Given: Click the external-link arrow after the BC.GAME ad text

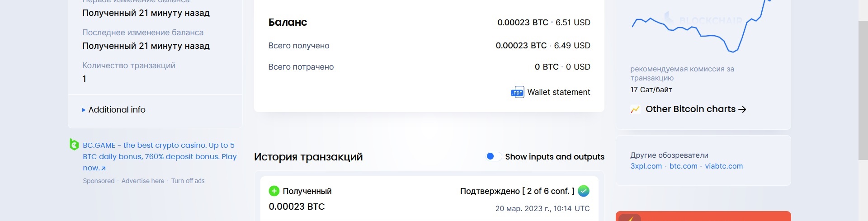Looking at the screenshot, I should point(104,168).
